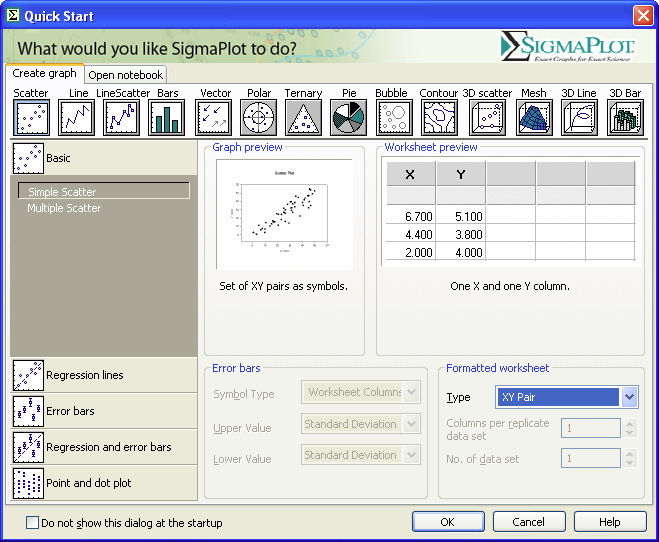
Task: Increase No. of data set stepper
Action: (630, 453)
